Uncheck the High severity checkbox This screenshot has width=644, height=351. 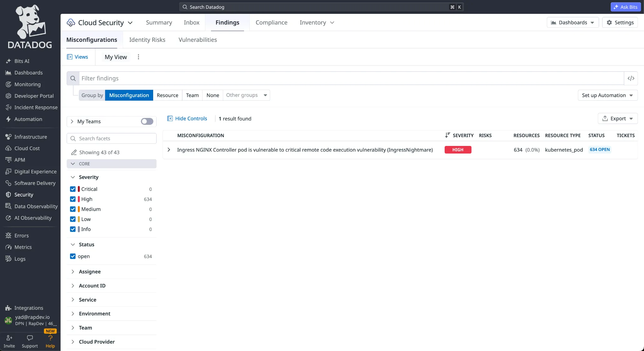click(x=73, y=199)
